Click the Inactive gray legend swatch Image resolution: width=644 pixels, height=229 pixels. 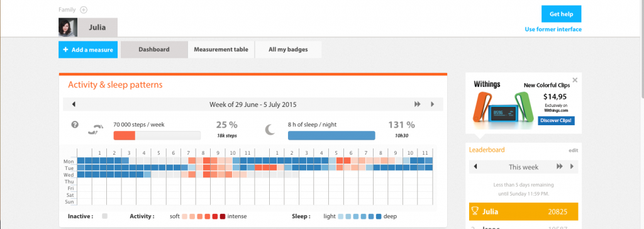pyautogui.click(x=104, y=216)
